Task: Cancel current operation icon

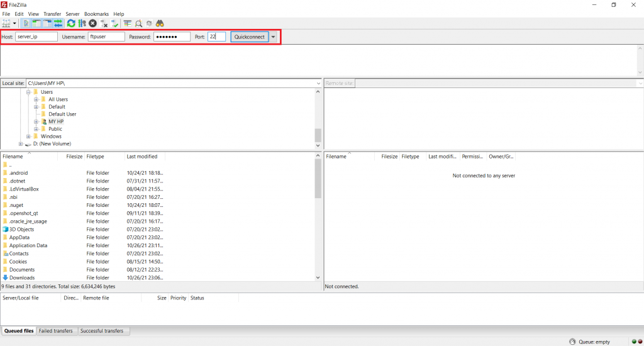Action: pos(93,23)
